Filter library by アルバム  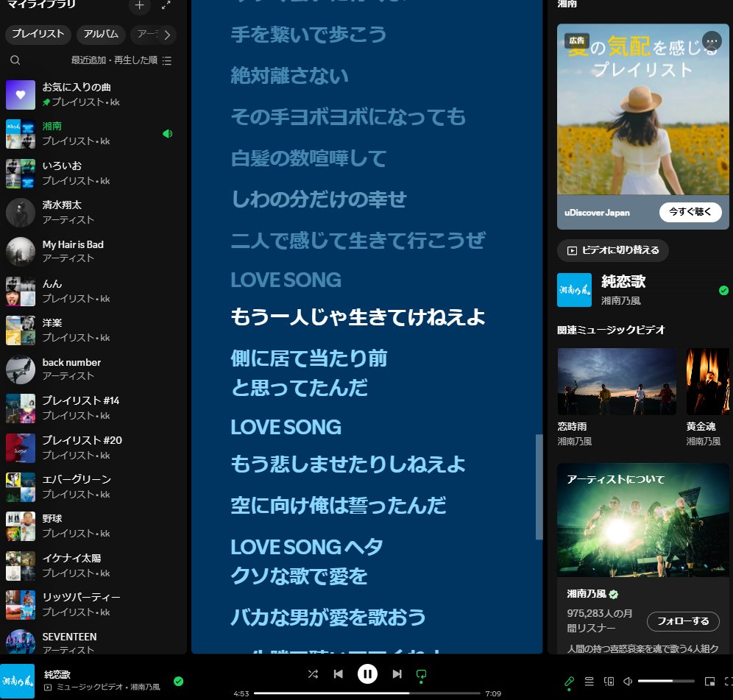pyautogui.click(x=101, y=34)
